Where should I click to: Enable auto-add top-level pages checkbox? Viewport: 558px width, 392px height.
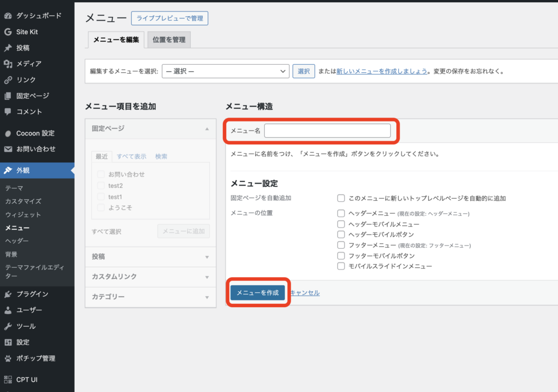(x=341, y=198)
